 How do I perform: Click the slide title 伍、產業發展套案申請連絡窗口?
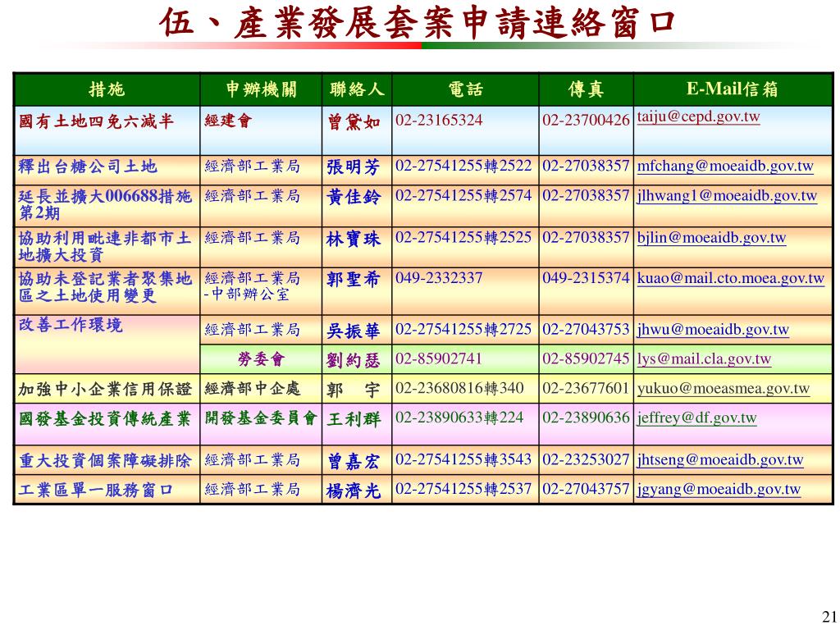click(x=418, y=22)
